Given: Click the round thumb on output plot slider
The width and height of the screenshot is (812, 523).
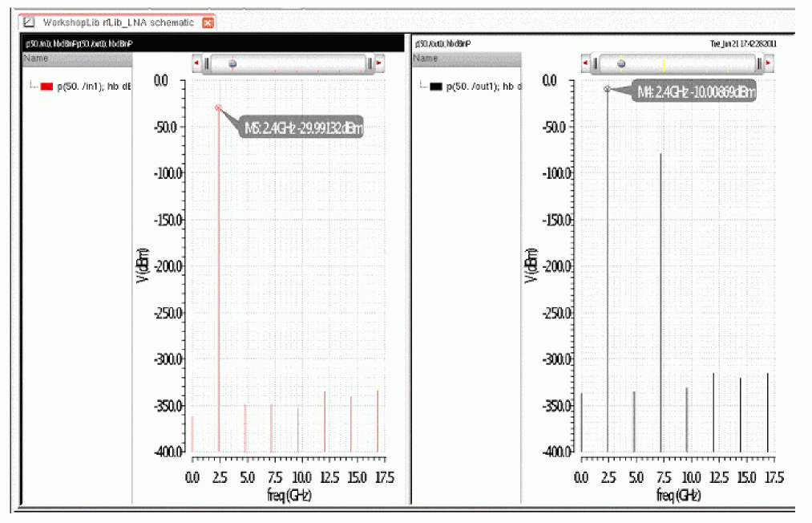Looking at the screenshot, I should click(621, 63).
